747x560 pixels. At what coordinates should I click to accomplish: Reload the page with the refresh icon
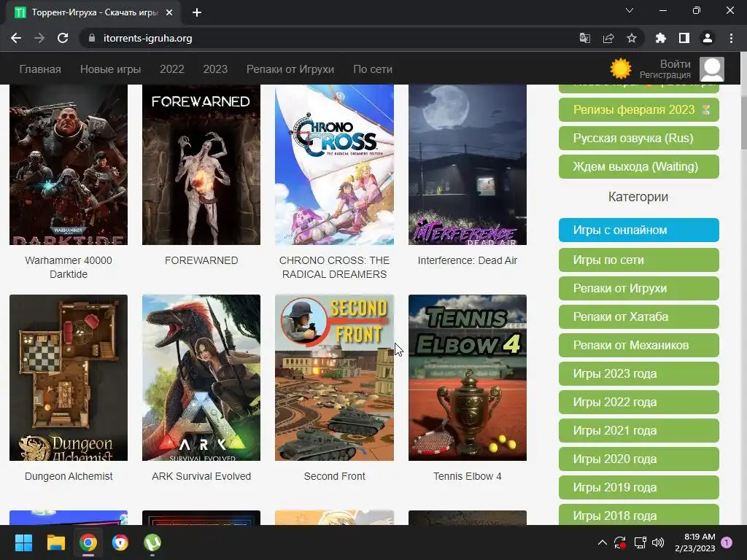pyautogui.click(x=63, y=38)
